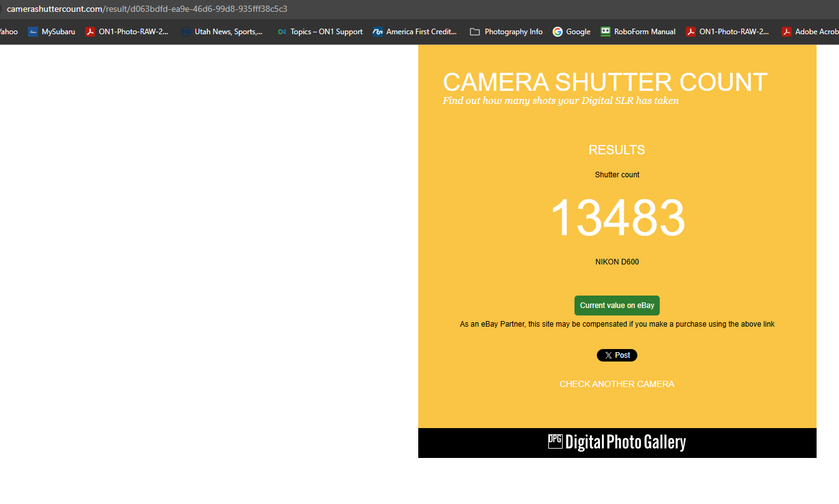Open the first ON1-Photo-RAW PDF bookmark
The height and width of the screenshot is (504, 839).
[127, 32]
